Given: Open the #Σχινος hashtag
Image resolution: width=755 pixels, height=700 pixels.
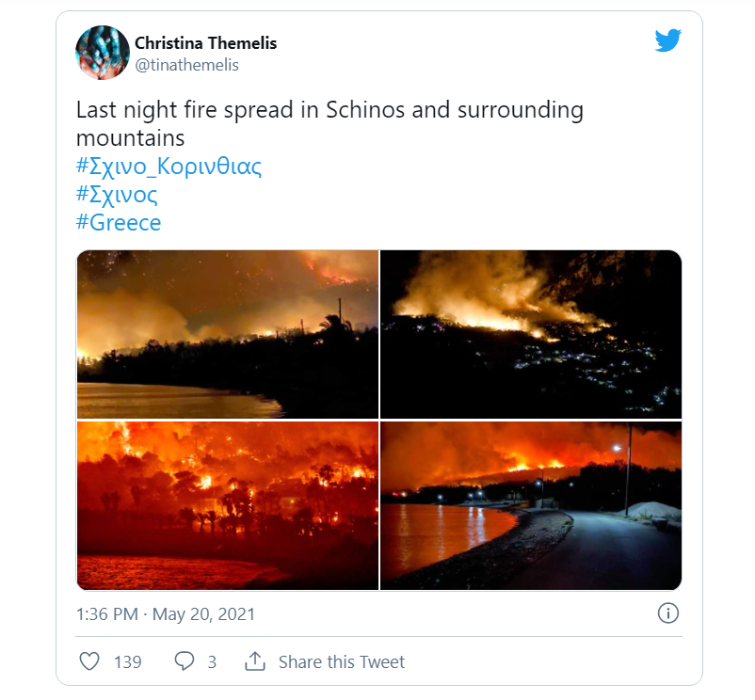Looking at the screenshot, I should click(117, 195).
